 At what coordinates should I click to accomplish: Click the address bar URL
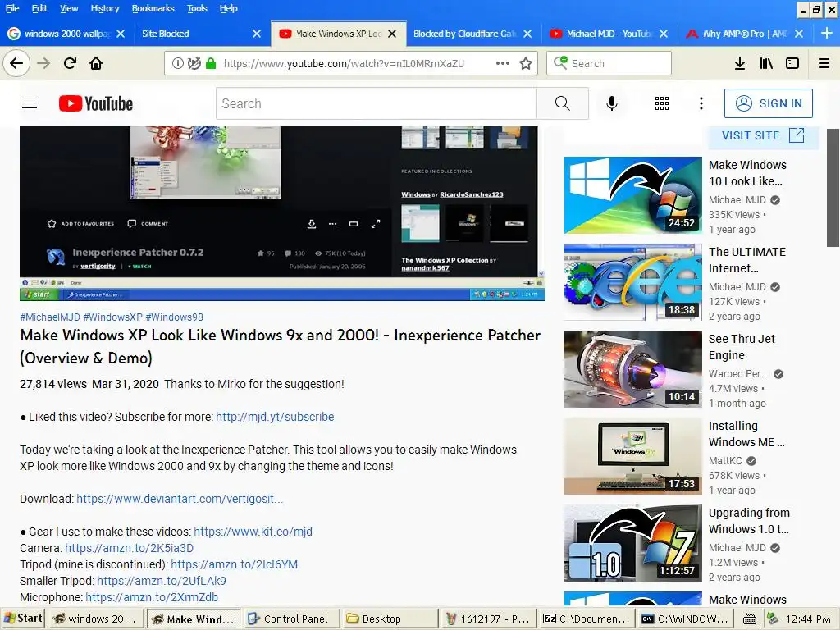(x=344, y=63)
